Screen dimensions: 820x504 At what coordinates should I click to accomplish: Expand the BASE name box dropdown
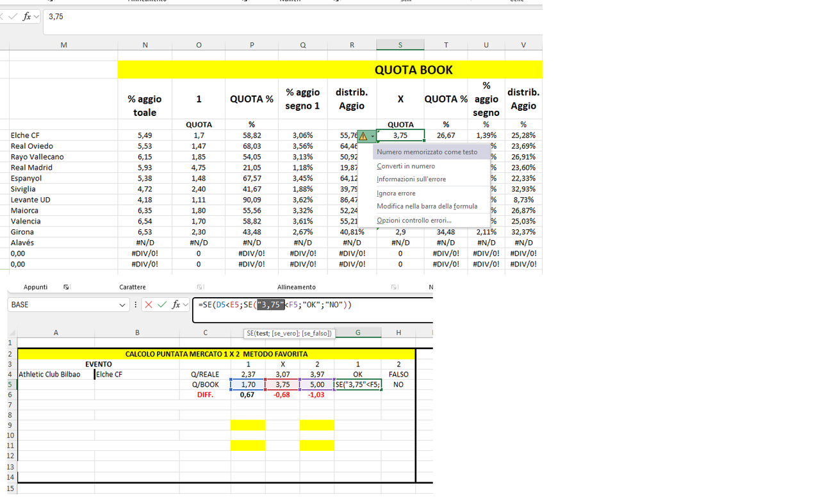click(x=122, y=305)
